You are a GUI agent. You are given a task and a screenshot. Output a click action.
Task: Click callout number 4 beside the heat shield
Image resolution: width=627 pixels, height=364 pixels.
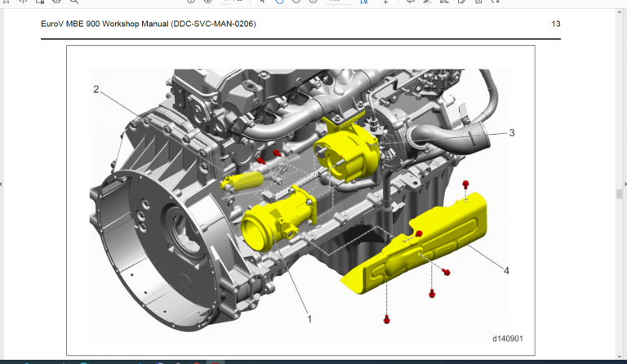pyautogui.click(x=506, y=270)
